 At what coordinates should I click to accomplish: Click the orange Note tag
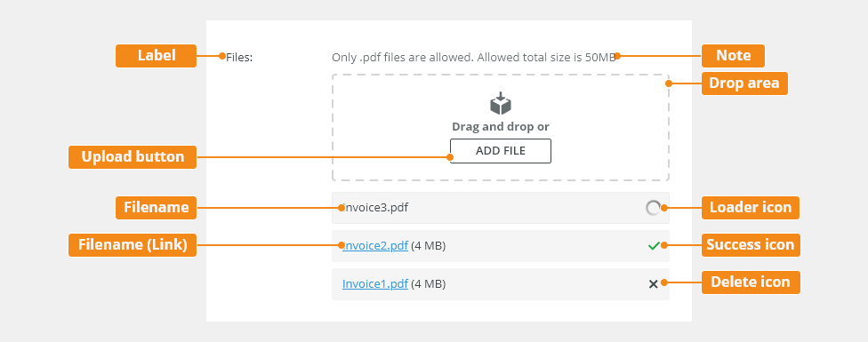(x=733, y=56)
